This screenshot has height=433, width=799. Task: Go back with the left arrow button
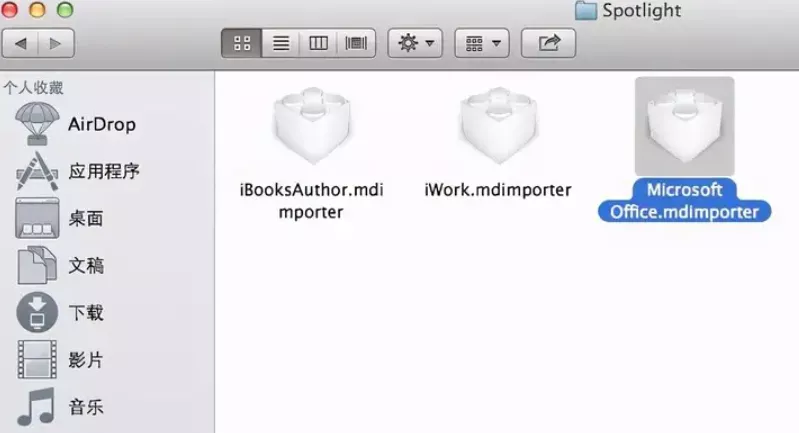click(20, 43)
